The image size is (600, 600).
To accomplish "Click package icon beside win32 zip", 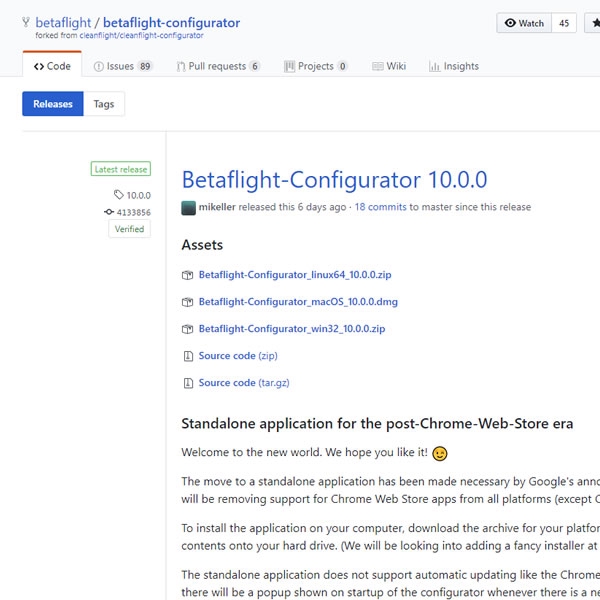I will click(188, 329).
